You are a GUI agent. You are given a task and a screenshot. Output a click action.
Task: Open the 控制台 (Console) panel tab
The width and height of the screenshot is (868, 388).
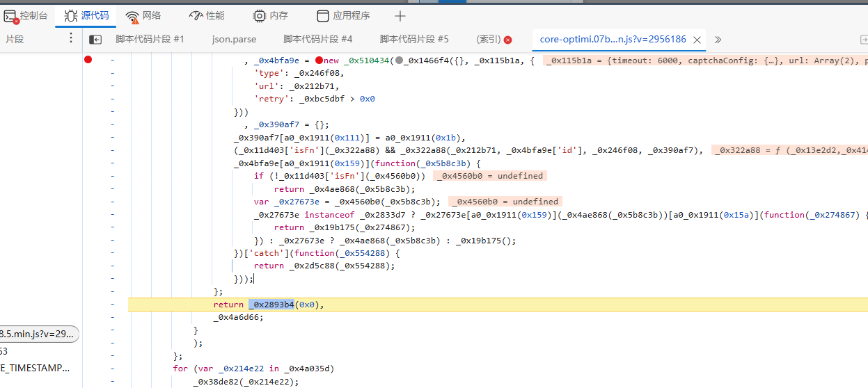26,15
